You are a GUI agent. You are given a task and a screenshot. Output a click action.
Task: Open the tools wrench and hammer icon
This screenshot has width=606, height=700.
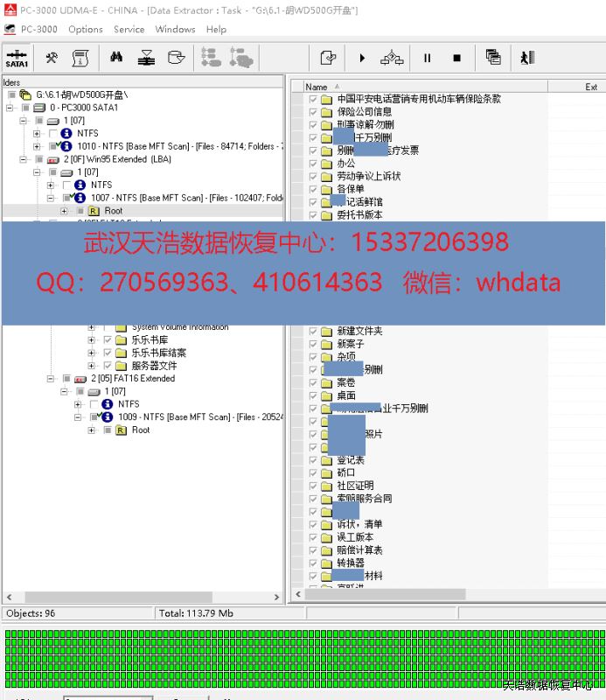[x=52, y=58]
